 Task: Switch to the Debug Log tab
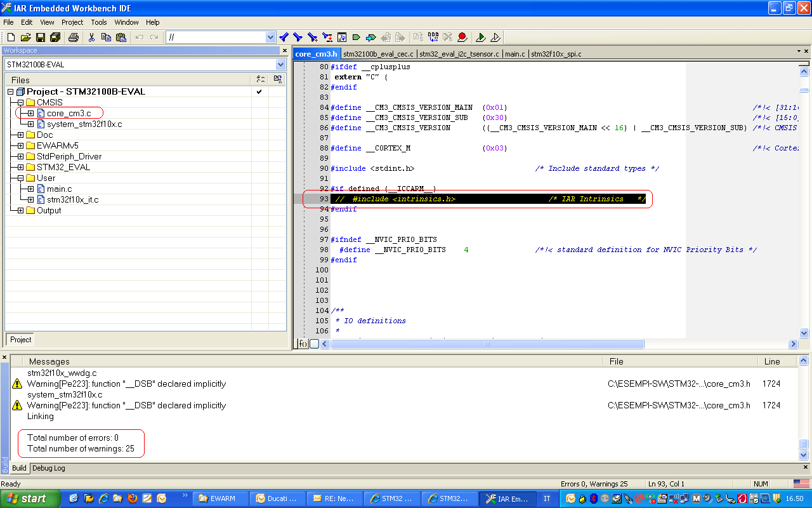click(x=49, y=468)
